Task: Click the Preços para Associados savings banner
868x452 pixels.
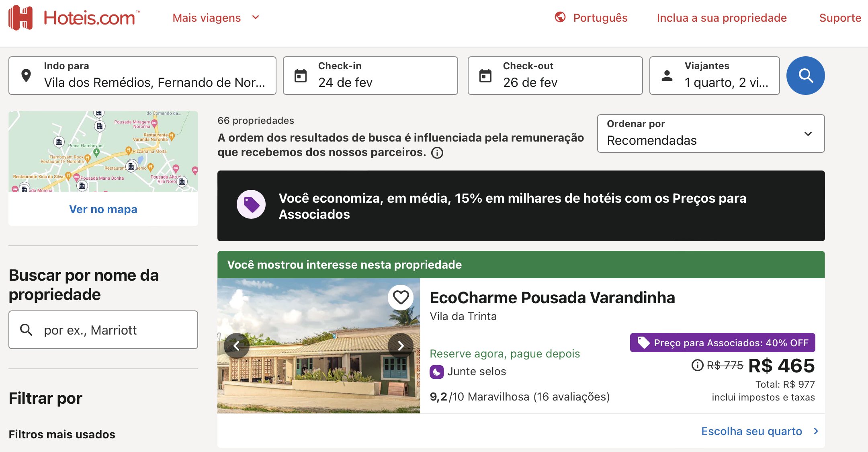Action: [x=521, y=206]
